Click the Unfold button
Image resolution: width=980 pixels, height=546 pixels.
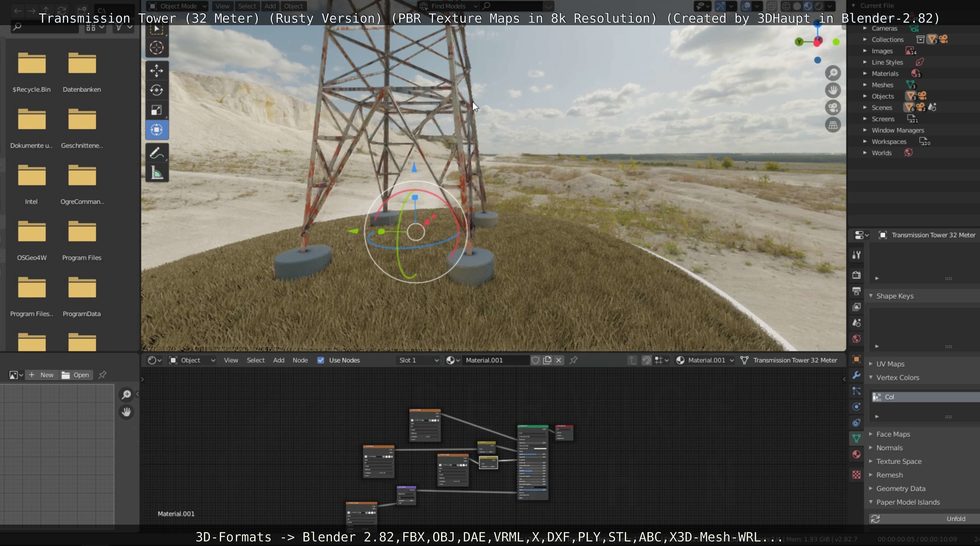pos(924,519)
